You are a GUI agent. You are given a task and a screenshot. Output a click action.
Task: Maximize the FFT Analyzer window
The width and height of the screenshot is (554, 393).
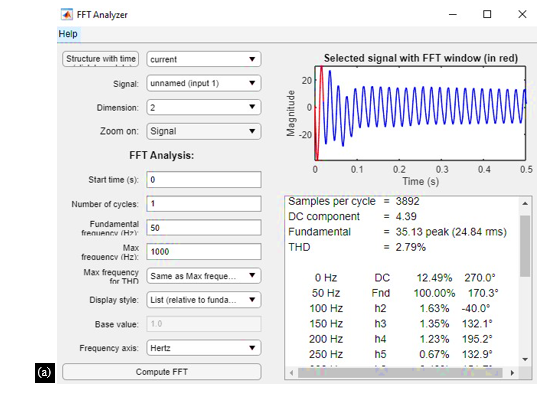tap(487, 14)
